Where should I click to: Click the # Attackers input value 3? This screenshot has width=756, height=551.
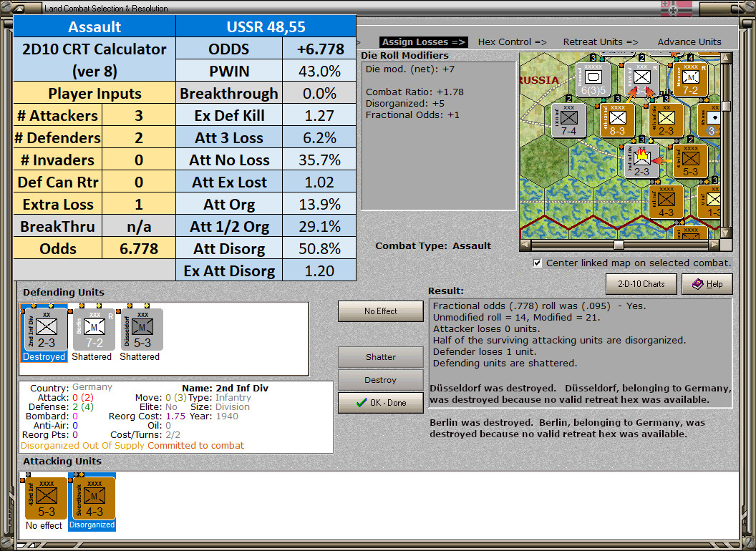point(138,115)
